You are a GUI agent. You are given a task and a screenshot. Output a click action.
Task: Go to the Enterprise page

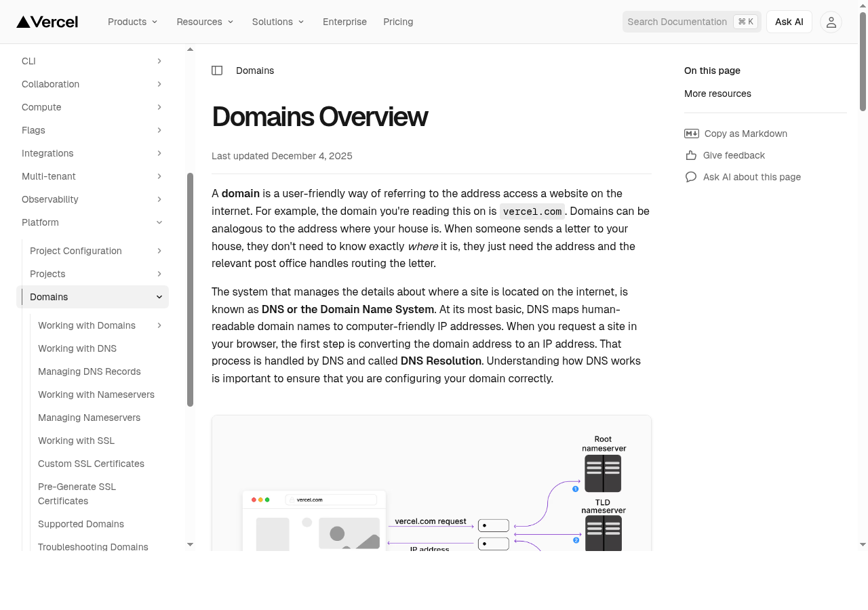tap(344, 22)
